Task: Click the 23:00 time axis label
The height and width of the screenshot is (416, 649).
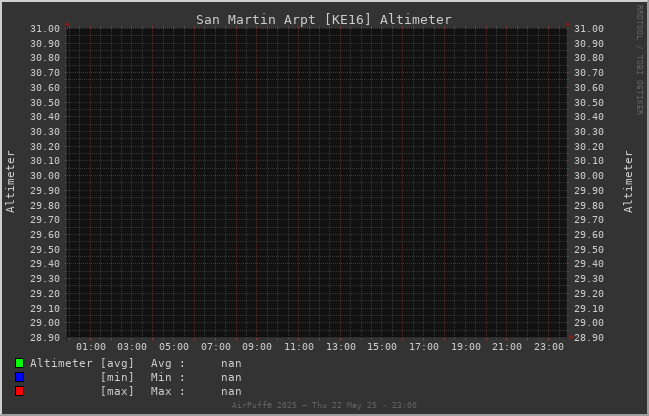Action: click(x=549, y=347)
